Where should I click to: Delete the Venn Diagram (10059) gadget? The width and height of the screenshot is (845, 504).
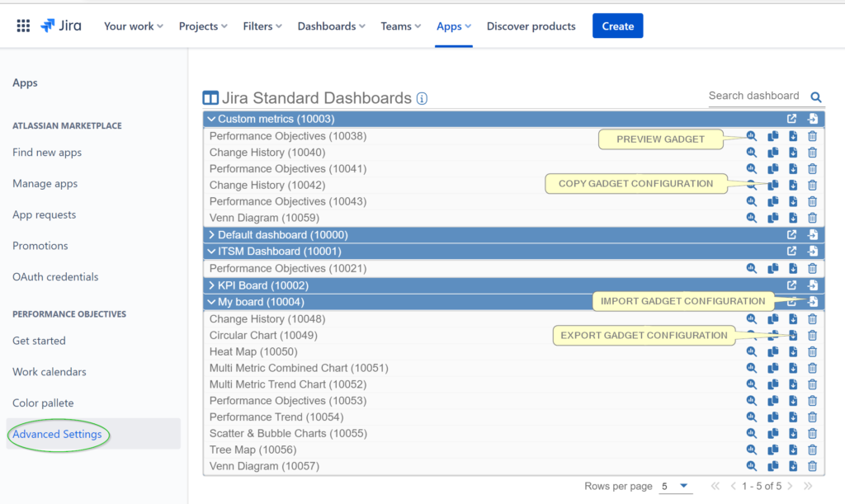pos(812,219)
